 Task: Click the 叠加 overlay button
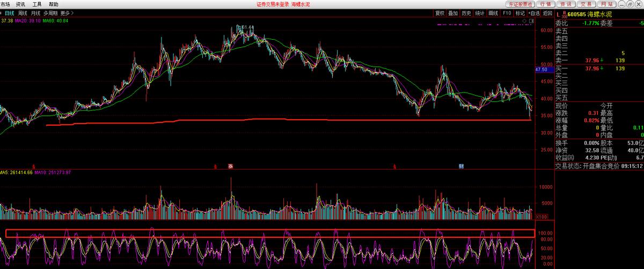click(x=453, y=13)
